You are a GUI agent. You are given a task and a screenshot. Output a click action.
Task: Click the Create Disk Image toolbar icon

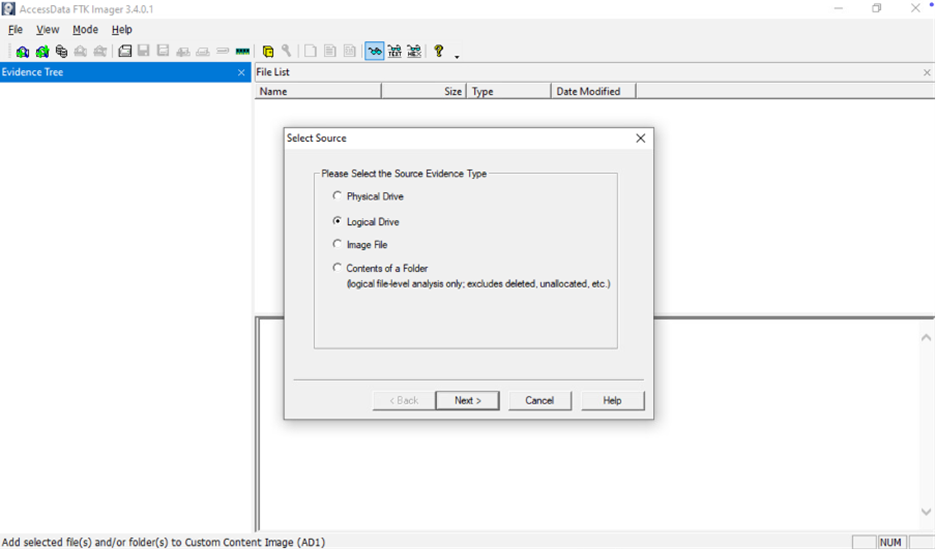tap(125, 51)
